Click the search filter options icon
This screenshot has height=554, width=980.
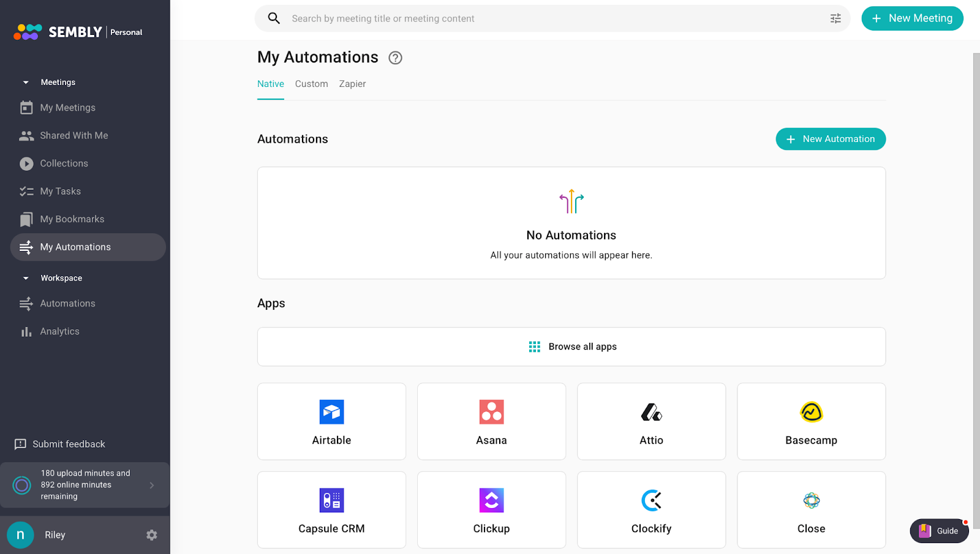(x=835, y=19)
